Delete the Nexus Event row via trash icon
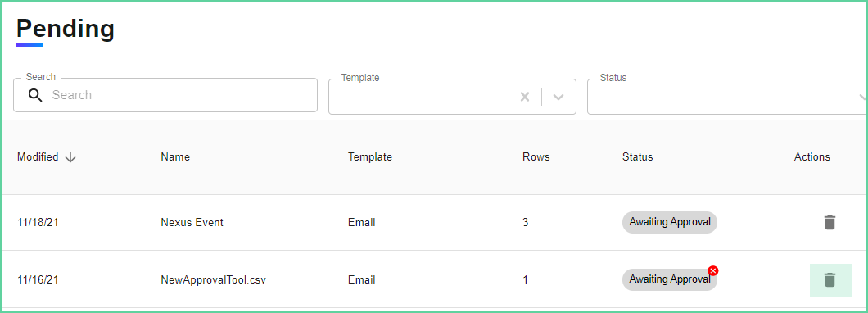868x313 pixels. (830, 223)
